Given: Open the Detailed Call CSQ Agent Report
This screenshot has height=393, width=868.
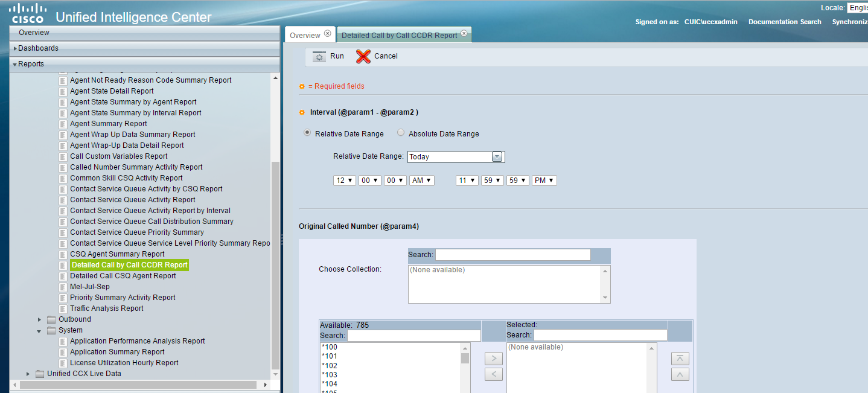Looking at the screenshot, I should click(123, 276).
